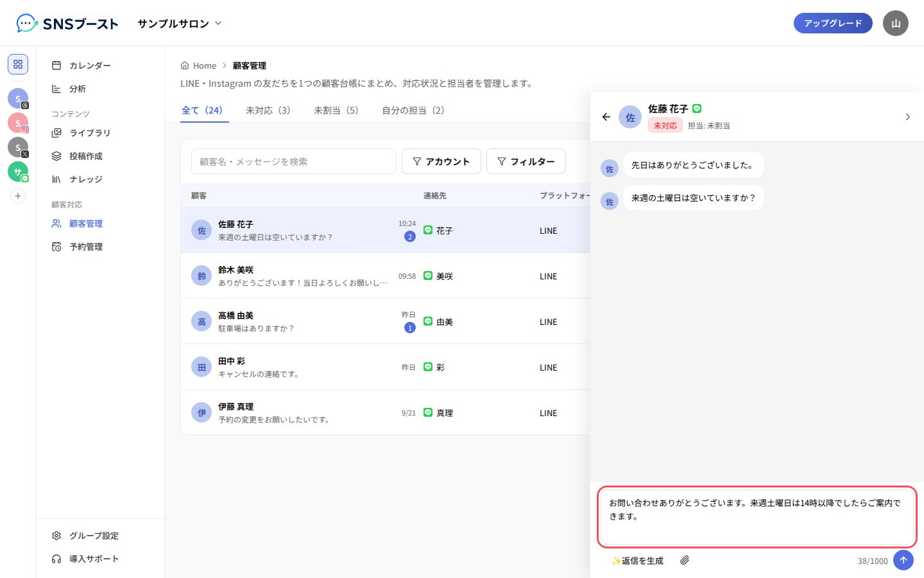Add a new account with plus icon
The image size is (924, 578).
tap(18, 196)
